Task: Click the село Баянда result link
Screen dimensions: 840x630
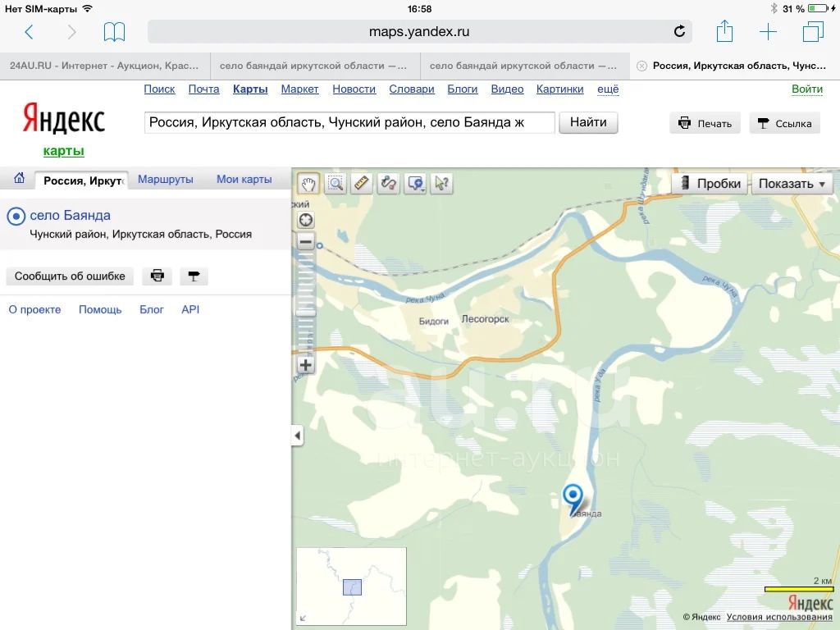Action: point(71,216)
